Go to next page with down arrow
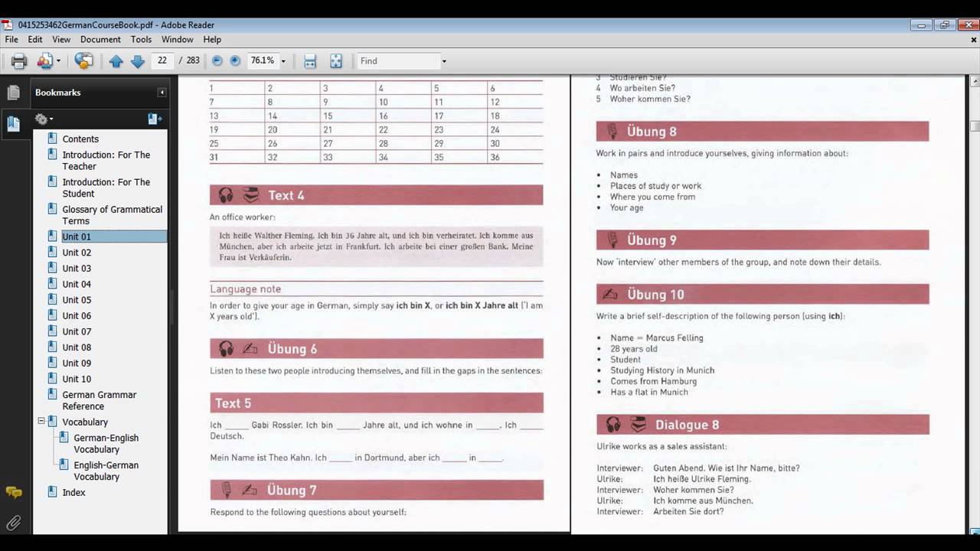 tap(138, 61)
